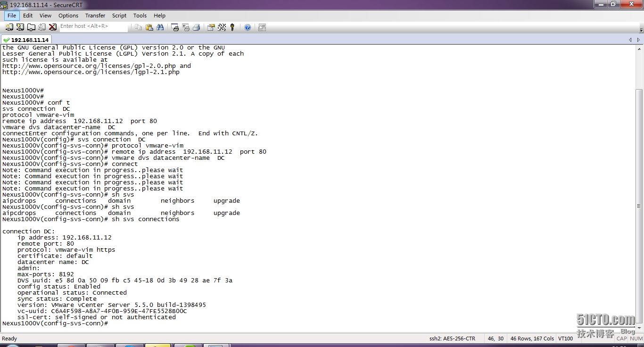The width and height of the screenshot is (644, 347).
Task: Click the 'max-ports: 8192' output line
Action: point(46,274)
